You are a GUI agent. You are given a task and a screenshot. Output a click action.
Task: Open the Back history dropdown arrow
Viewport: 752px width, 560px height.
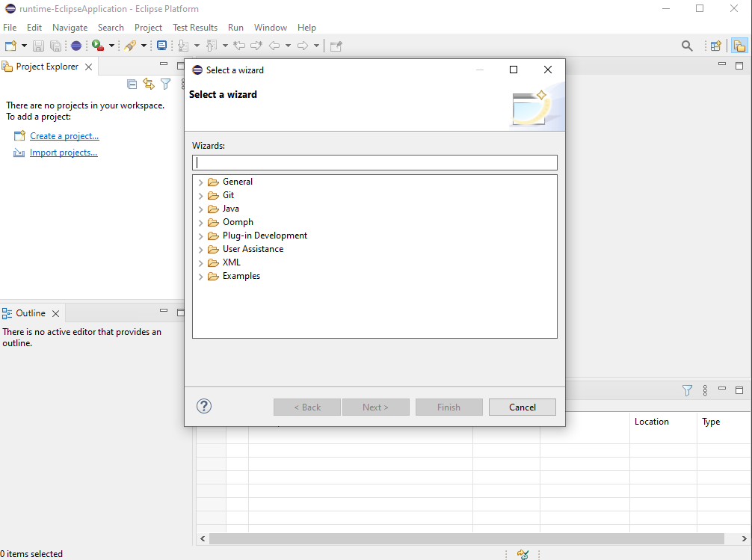tap(288, 46)
